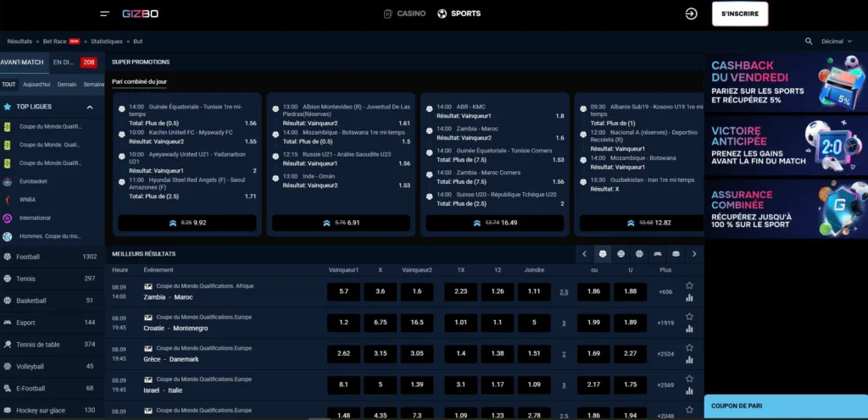Image resolution: width=868 pixels, height=420 pixels.
Task: Star the Grèce - Danemark match
Action: click(x=689, y=348)
